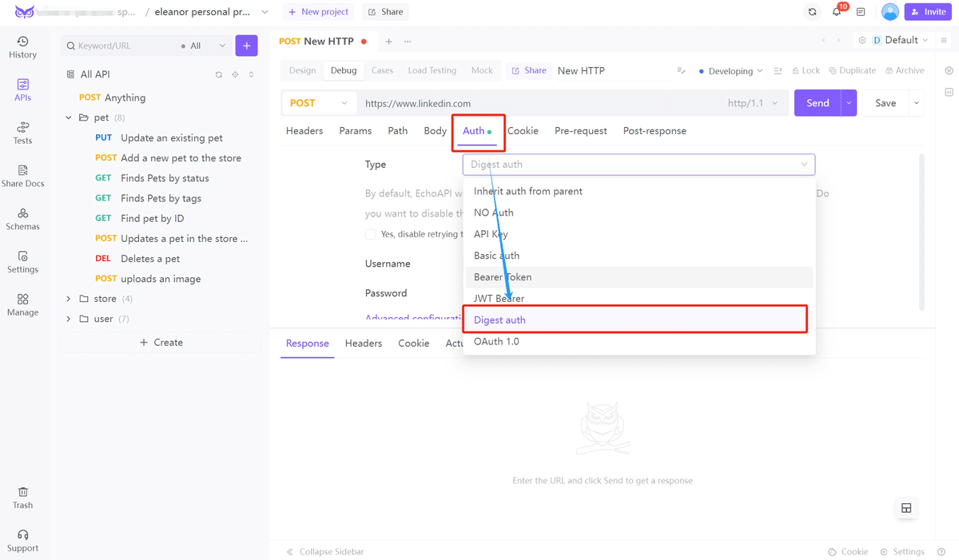The height and width of the screenshot is (560, 959).
Task: Open the POST method dropdown
Action: tap(319, 103)
